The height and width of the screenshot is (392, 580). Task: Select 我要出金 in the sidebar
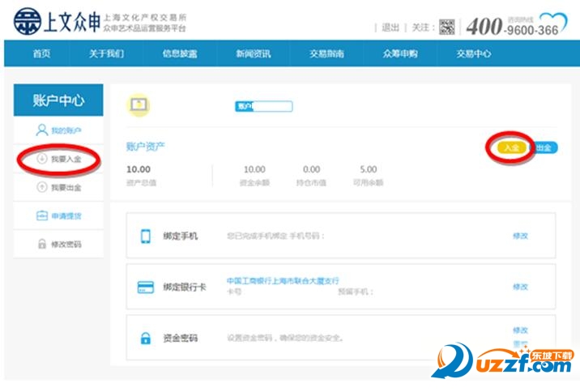coord(58,187)
